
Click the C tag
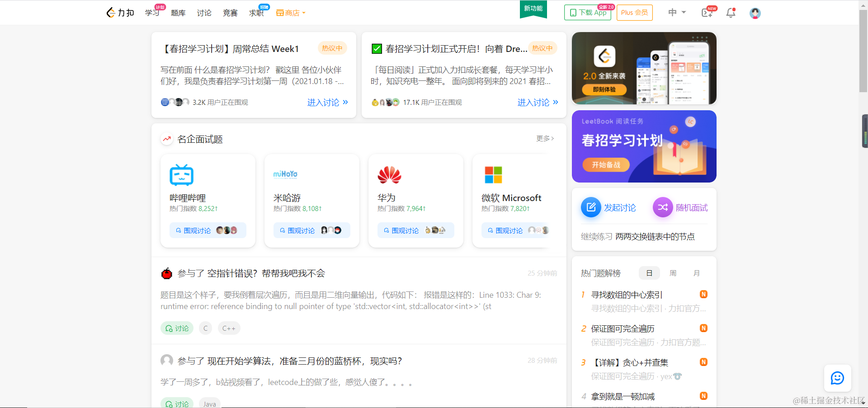click(205, 328)
